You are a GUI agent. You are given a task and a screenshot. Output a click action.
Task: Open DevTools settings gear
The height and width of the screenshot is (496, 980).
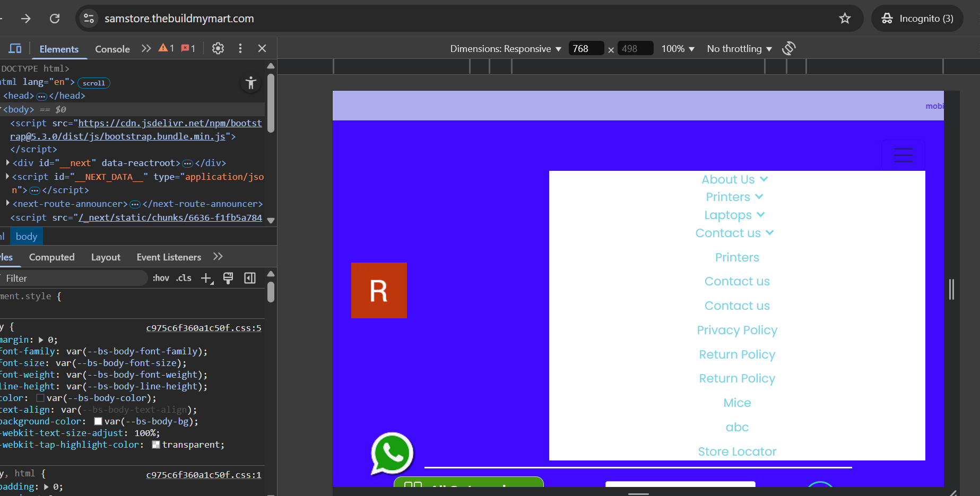[x=218, y=49]
